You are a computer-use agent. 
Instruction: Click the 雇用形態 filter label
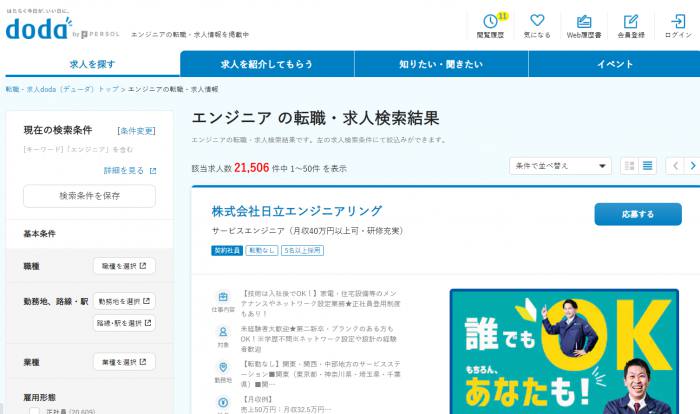point(39,397)
